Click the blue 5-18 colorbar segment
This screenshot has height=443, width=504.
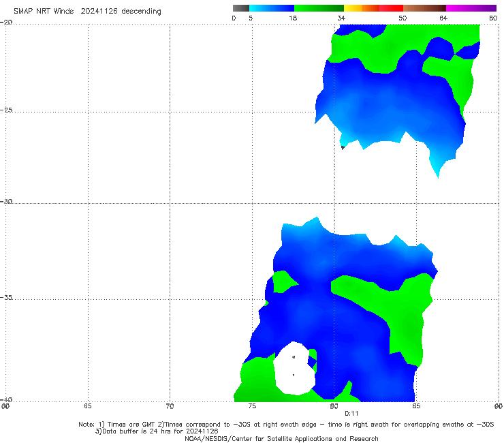coord(272,8)
